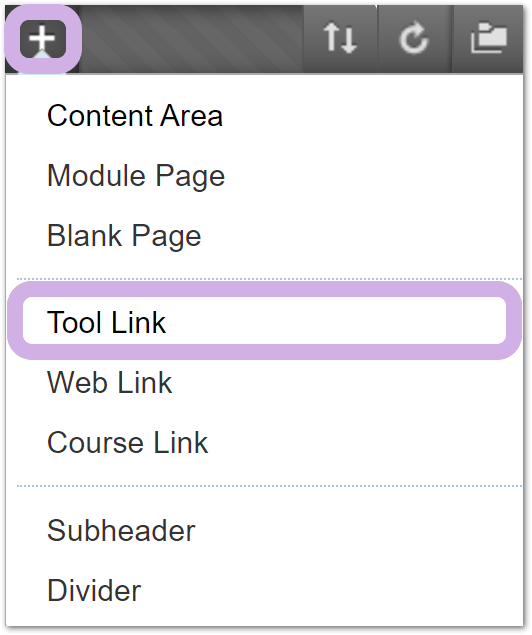The image size is (532, 635).
Task: Click the plus Add Menu Item icon
Action: [43, 38]
